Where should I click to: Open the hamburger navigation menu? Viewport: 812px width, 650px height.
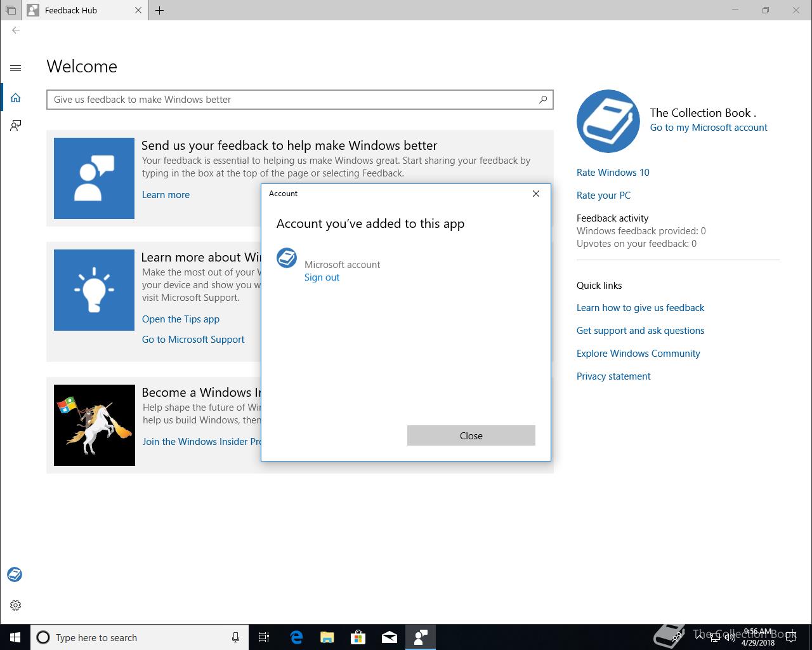tap(16, 68)
